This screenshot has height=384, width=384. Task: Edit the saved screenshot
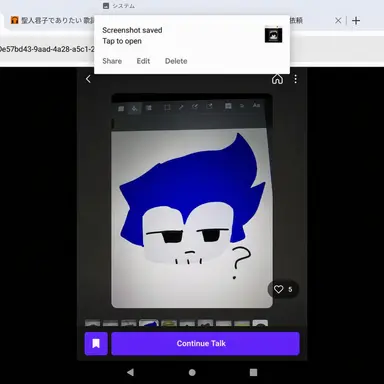pyautogui.click(x=143, y=61)
